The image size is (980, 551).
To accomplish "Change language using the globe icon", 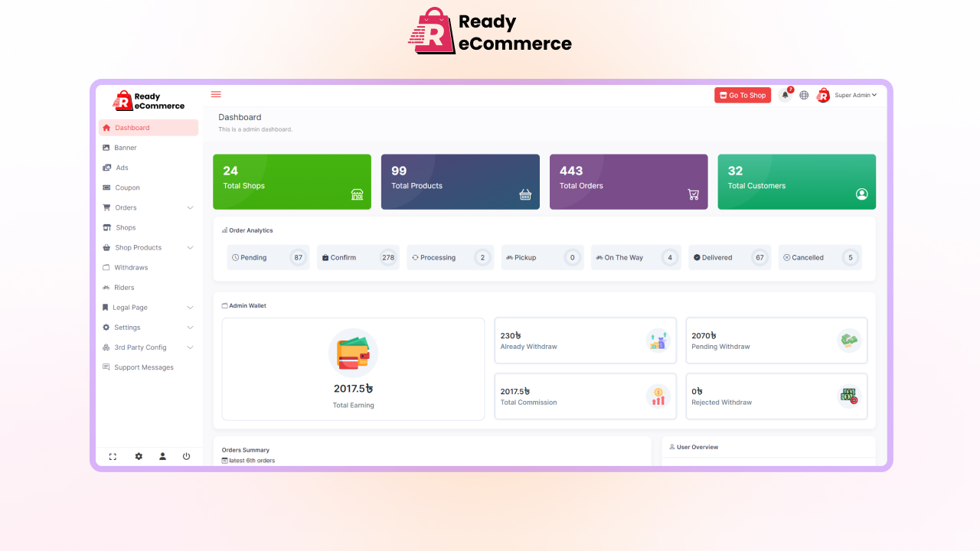I will 803,95.
